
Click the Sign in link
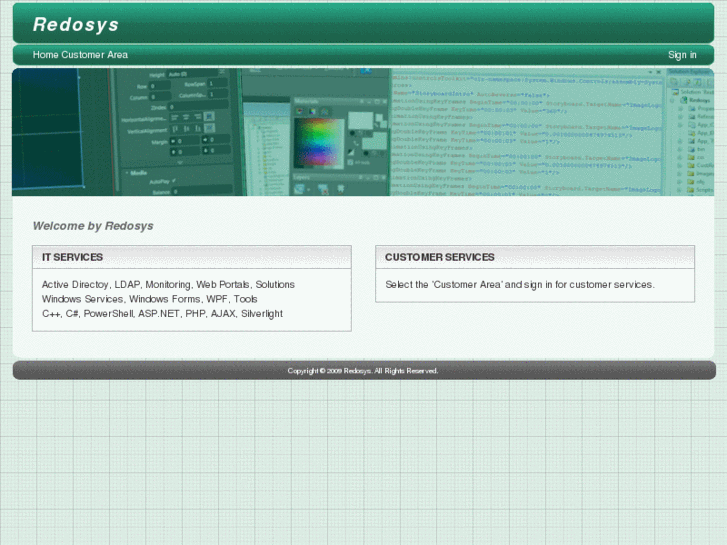682,55
